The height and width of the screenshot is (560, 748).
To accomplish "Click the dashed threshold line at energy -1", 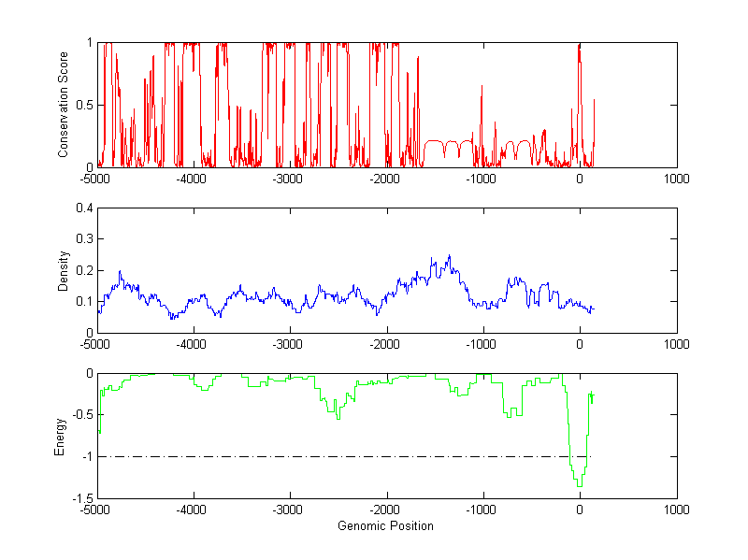I will 327,456.
